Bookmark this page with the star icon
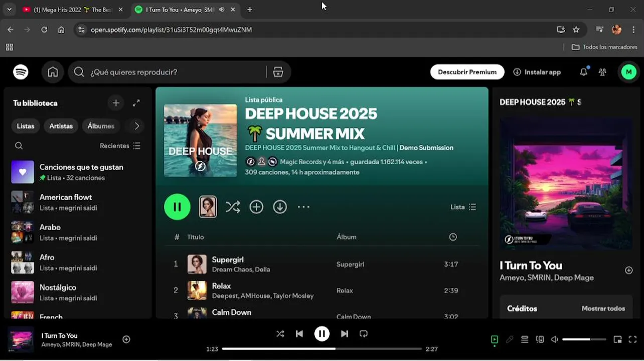Screen dimensions: 644x361 coord(576,30)
